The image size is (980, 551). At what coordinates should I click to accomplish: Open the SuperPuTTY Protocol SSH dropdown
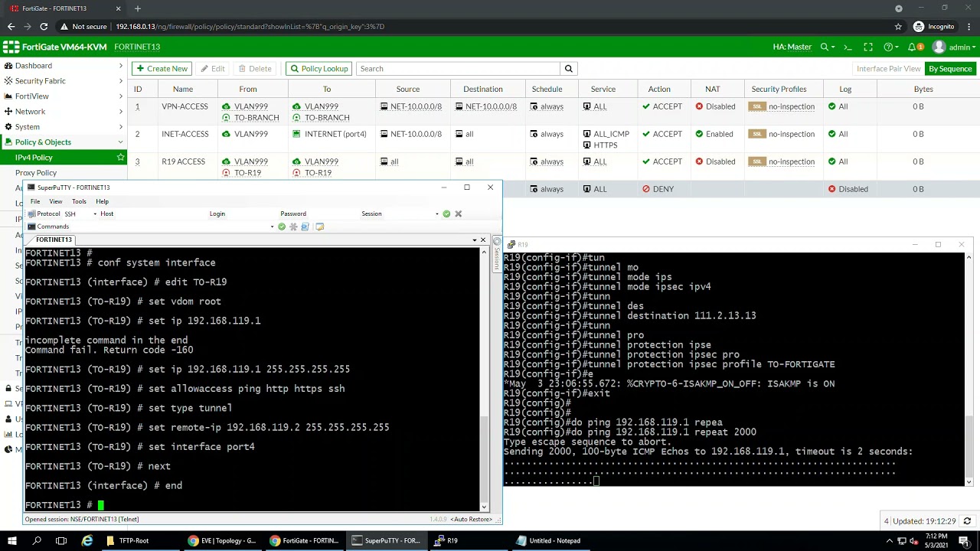point(95,214)
